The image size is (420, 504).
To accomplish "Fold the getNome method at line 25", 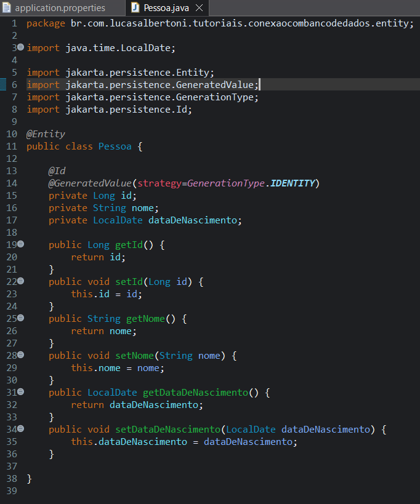I will (x=21, y=318).
